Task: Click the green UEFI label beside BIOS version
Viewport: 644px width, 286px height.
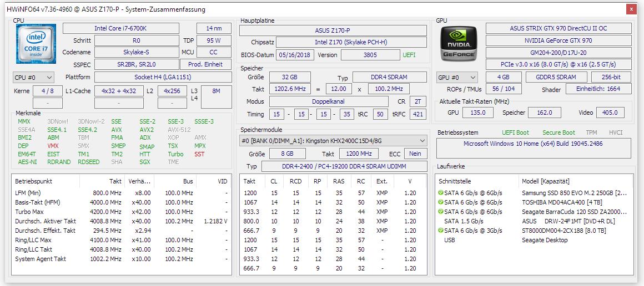Action: (409, 55)
